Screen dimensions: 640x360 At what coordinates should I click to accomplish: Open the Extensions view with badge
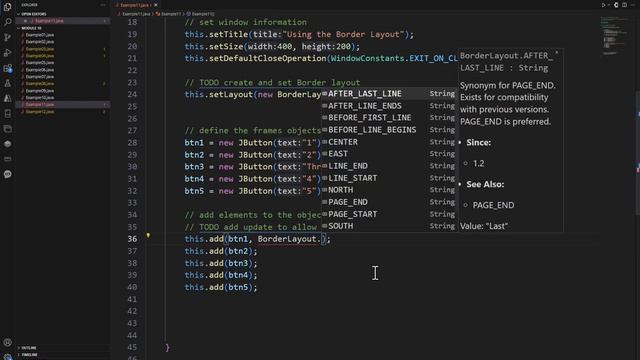click(x=7, y=68)
